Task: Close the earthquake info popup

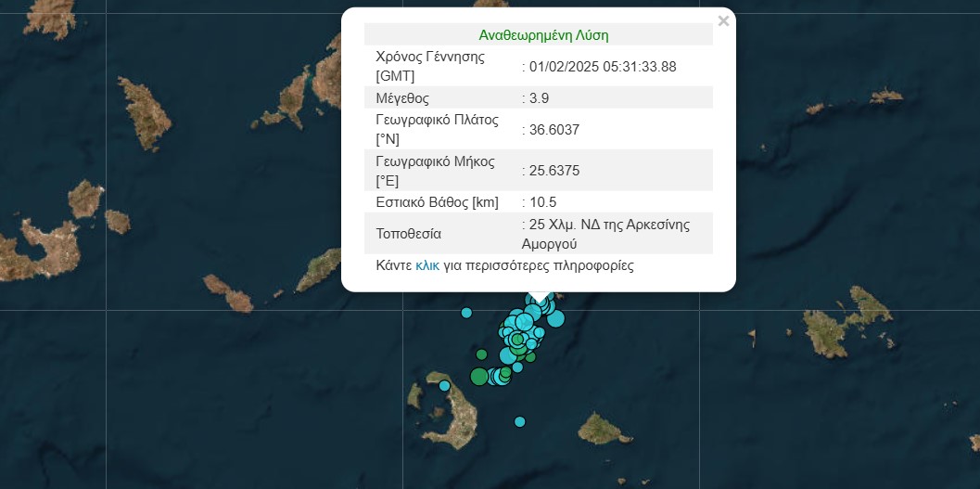Action: pyautogui.click(x=723, y=21)
